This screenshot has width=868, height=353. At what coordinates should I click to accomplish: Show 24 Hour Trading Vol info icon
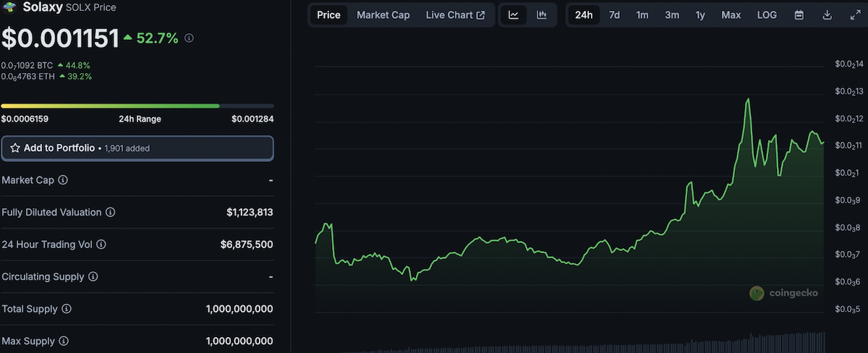click(x=101, y=244)
